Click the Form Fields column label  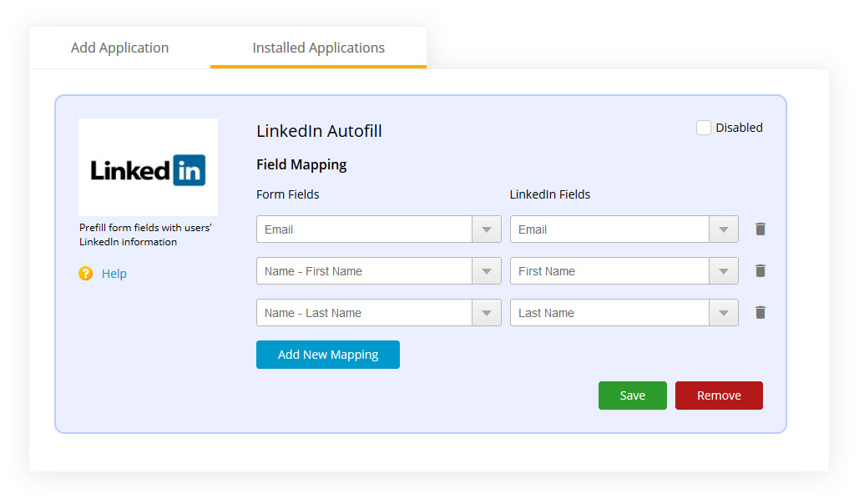(288, 194)
